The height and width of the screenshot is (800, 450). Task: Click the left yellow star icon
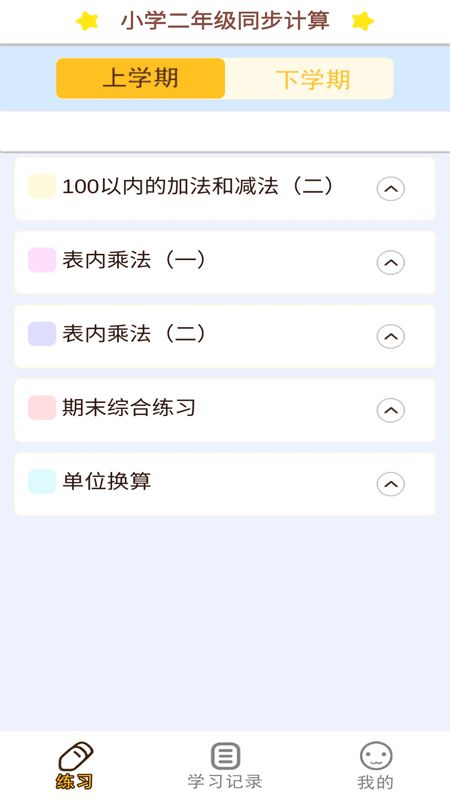pos(87,21)
